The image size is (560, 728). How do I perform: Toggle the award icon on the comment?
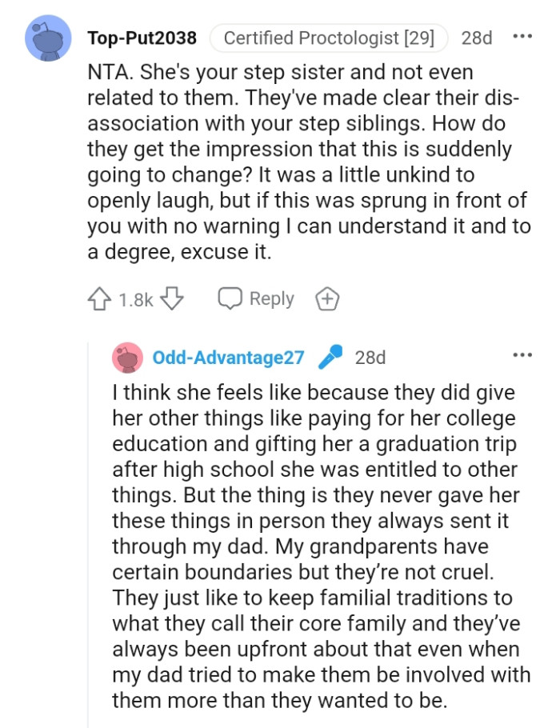coord(326,298)
